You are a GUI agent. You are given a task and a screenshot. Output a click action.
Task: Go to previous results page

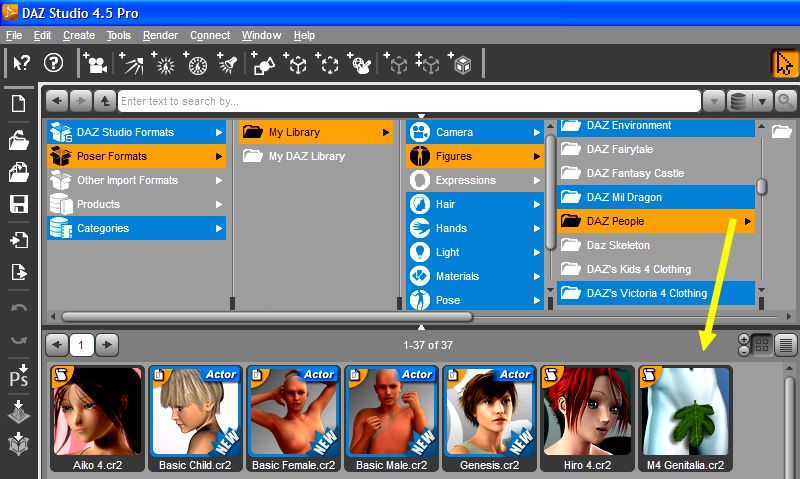tap(57, 345)
